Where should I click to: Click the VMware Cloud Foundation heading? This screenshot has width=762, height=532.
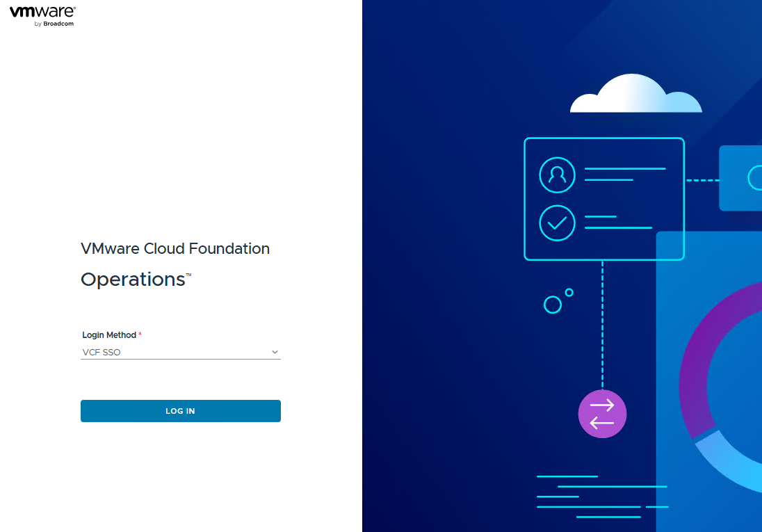coord(175,249)
